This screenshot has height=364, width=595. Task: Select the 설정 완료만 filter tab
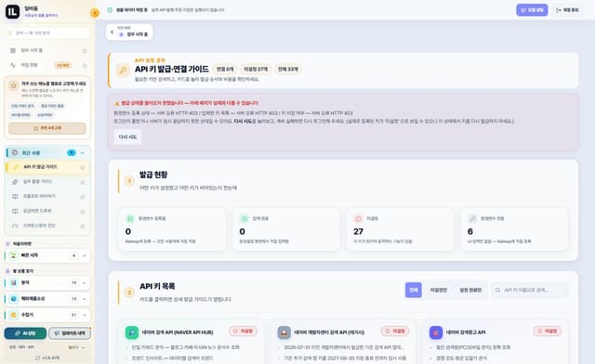(x=470, y=290)
